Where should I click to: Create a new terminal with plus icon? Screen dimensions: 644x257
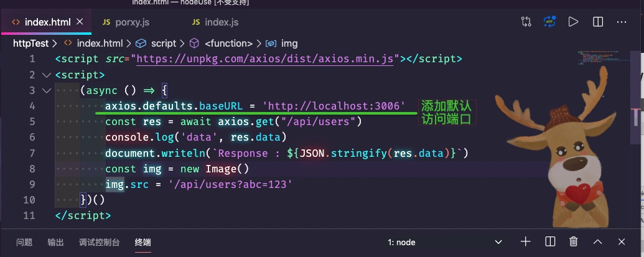tap(525, 242)
